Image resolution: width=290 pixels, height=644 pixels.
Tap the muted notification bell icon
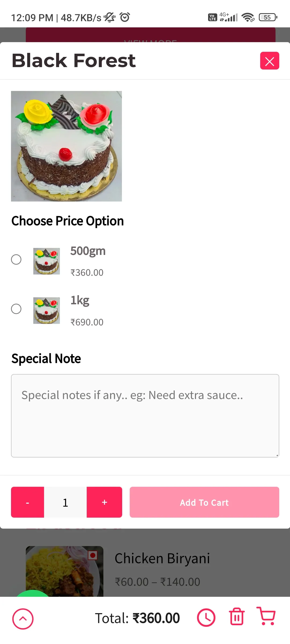(110, 17)
